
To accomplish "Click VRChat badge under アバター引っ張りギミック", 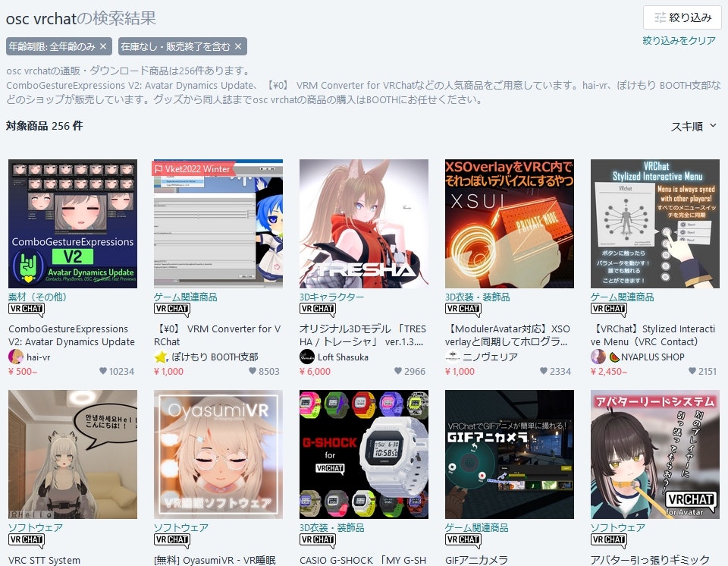I will click(609, 540).
